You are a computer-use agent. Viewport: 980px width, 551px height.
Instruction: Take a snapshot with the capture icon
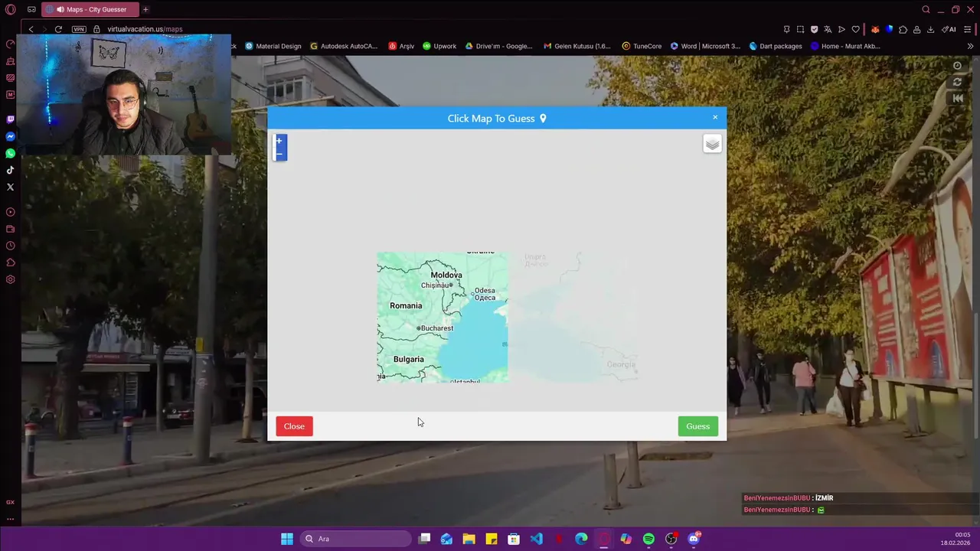coord(800,29)
